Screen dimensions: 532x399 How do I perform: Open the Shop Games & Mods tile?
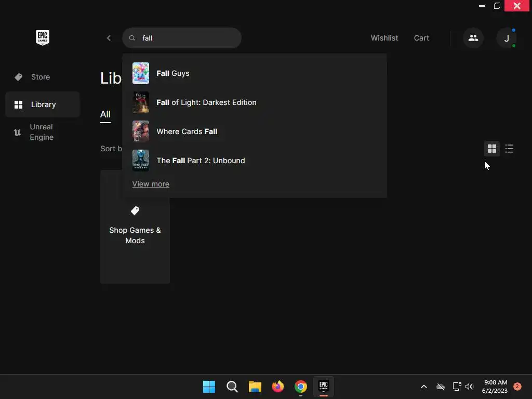[135, 227]
